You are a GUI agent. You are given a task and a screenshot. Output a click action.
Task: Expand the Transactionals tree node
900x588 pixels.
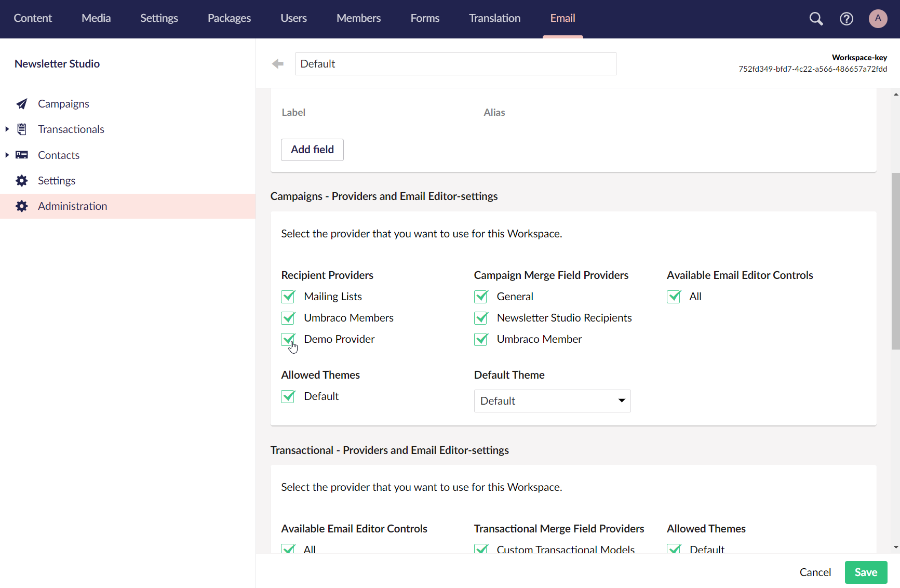pyautogui.click(x=7, y=129)
